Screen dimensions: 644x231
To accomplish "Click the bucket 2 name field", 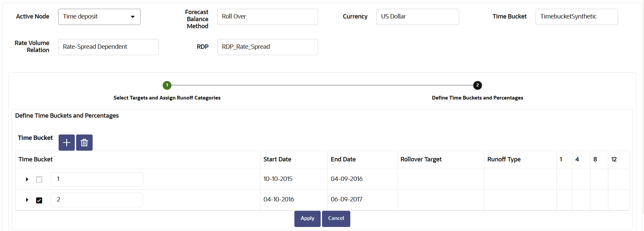I will click(x=97, y=200).
